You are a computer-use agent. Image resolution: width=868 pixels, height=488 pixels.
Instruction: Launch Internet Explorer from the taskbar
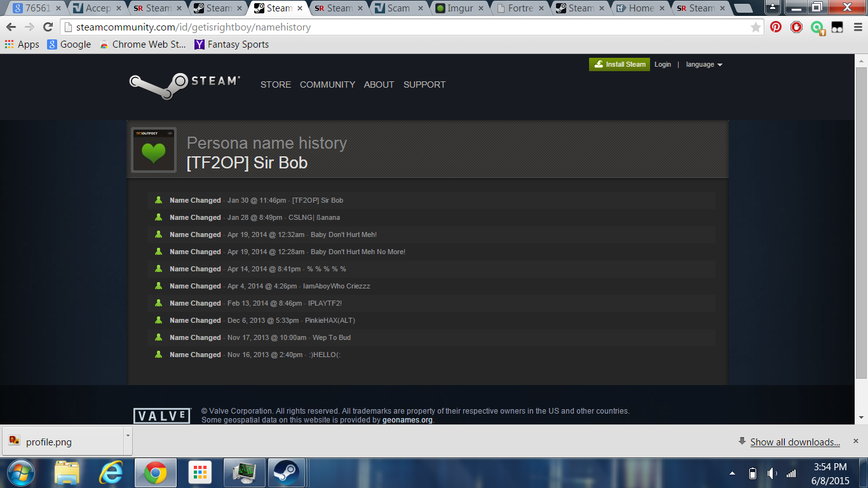click(111, 473)
